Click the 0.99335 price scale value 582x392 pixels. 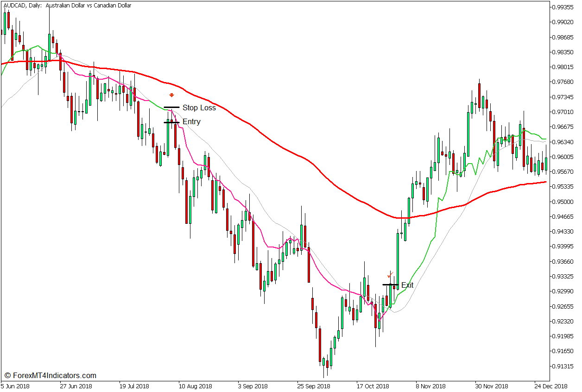point(562,7)
